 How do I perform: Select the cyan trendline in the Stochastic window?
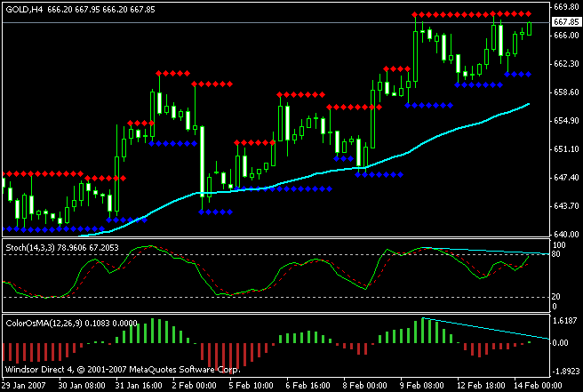pyautogui.click(x=487, y=251)
